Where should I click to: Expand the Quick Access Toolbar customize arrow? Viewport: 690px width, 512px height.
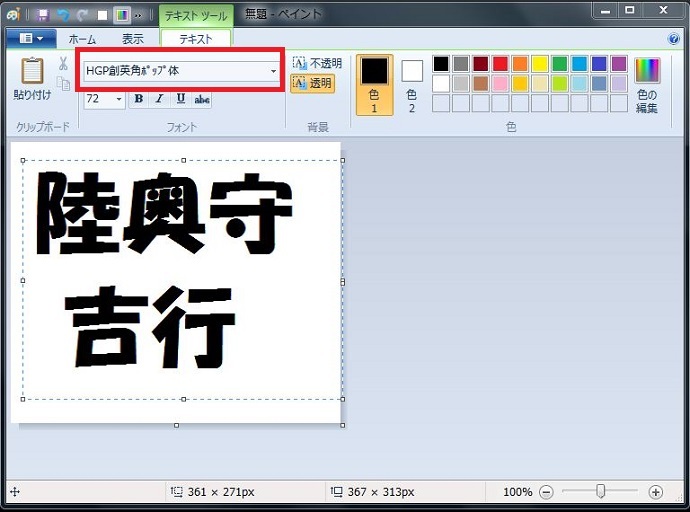tap(138, 16)
